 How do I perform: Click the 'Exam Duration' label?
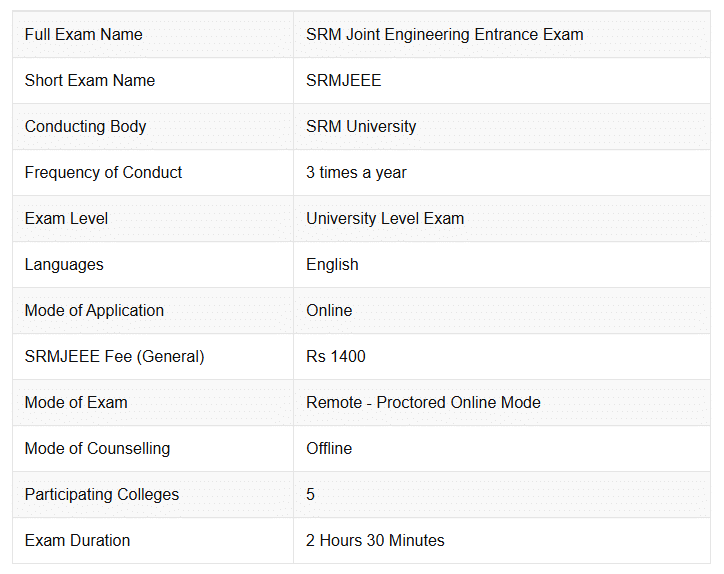tap(78, 540)
